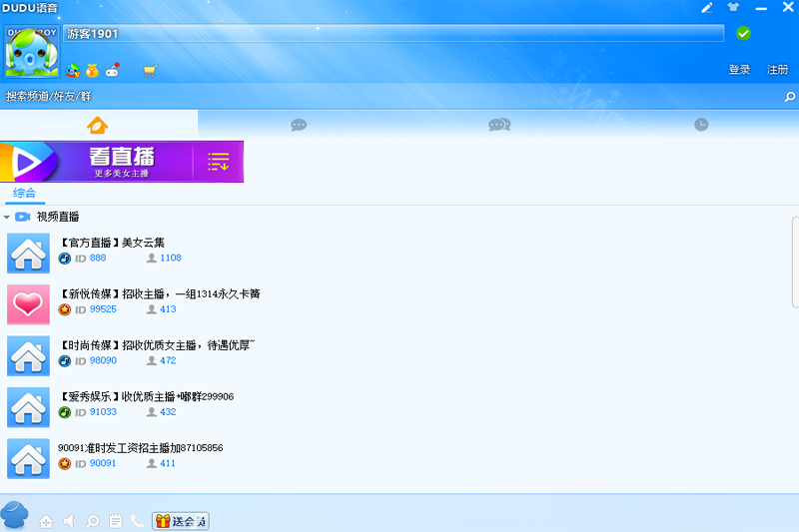Collapse the 视频直播 category

tap(7, 217)
